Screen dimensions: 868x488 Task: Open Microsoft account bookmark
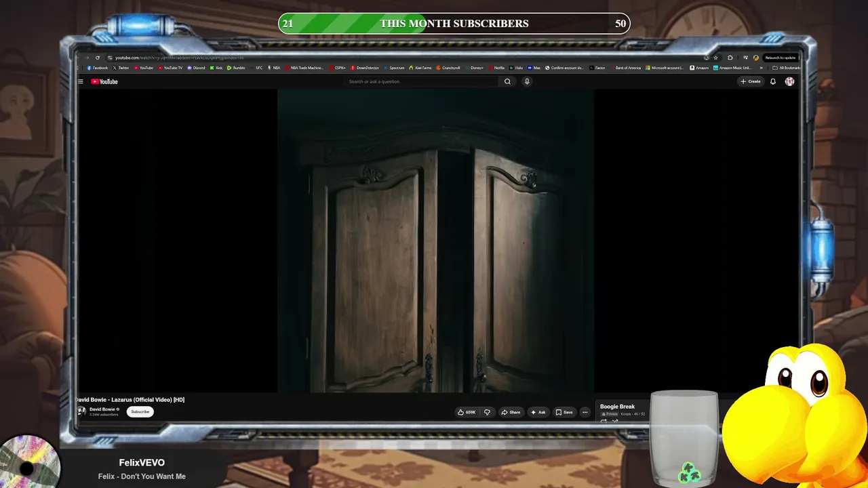pos(665,68)
